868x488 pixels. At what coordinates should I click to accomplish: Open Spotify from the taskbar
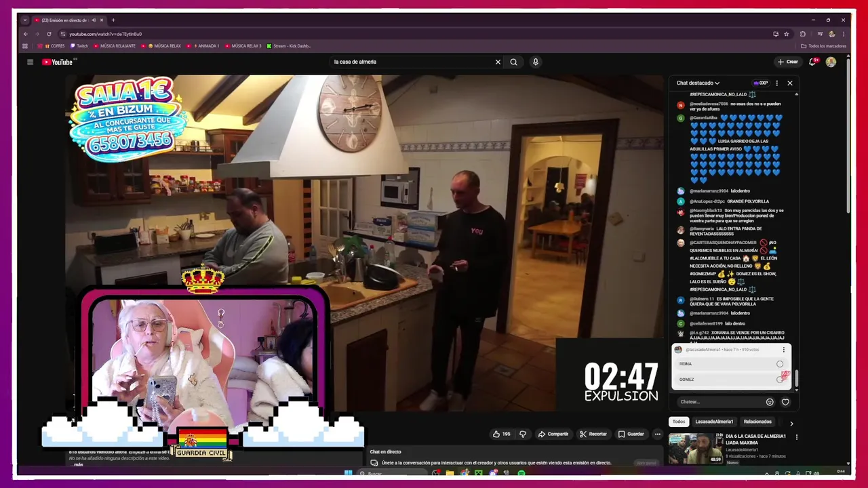(x=521, y=473)
